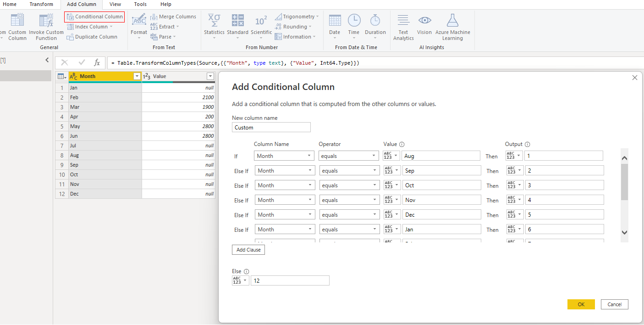Click the table corner icon in grid
Screen dimensions: 644x325
[62, 76]
